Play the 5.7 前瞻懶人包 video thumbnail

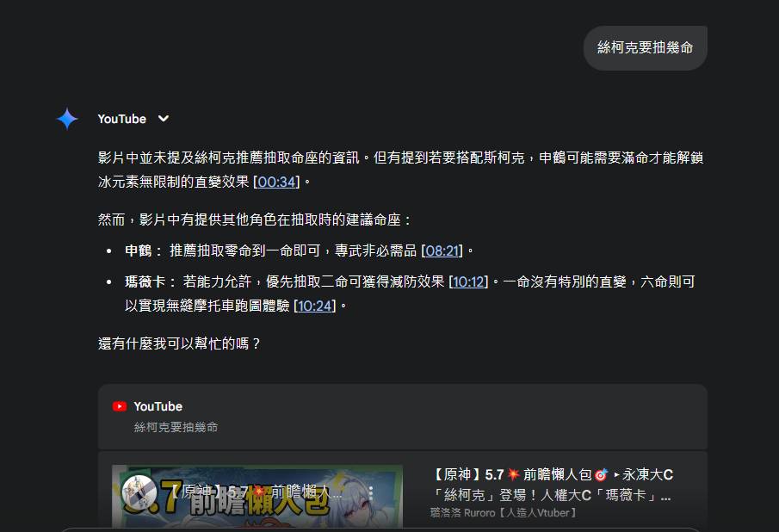pyautogui.click(x=257, y=496)
